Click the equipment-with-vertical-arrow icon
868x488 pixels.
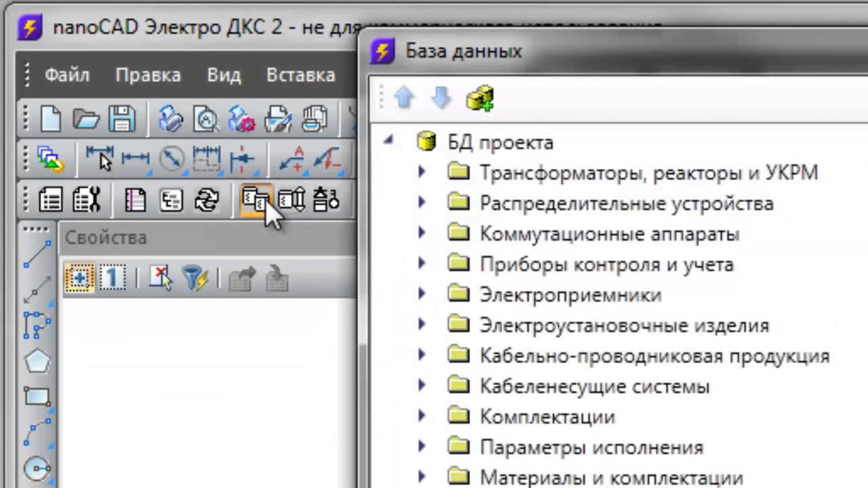click(292, 200)
